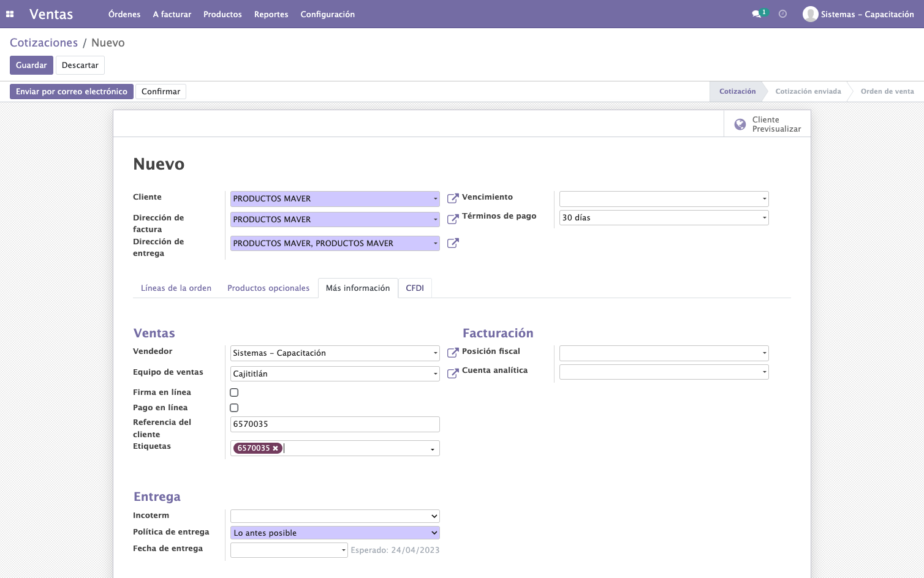Open external link beside Dirección de factura
This screenshot has height=578, width=924.
tap(453, 219)
